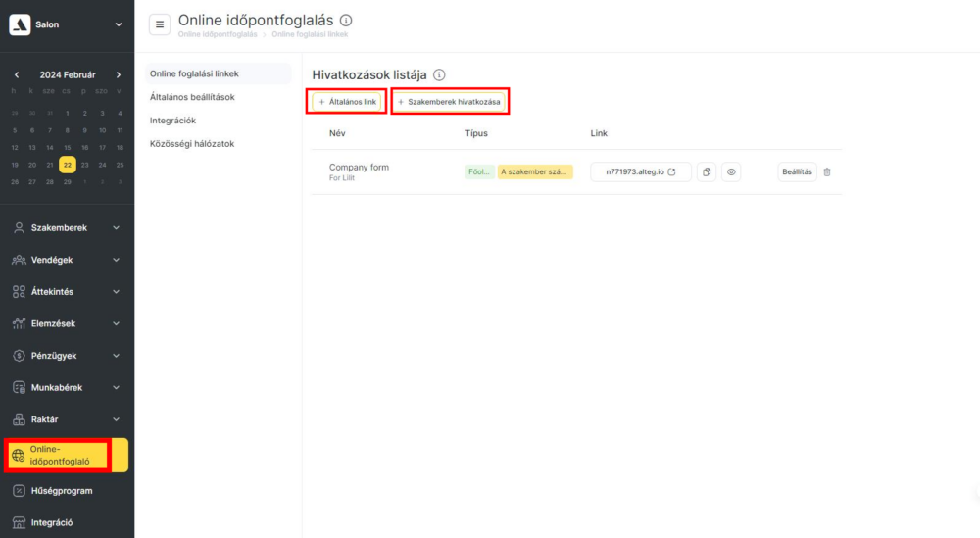Click the Hűségprogram percent icon
Viewport: 980px width, 538px height.
[x=19, y=491]
